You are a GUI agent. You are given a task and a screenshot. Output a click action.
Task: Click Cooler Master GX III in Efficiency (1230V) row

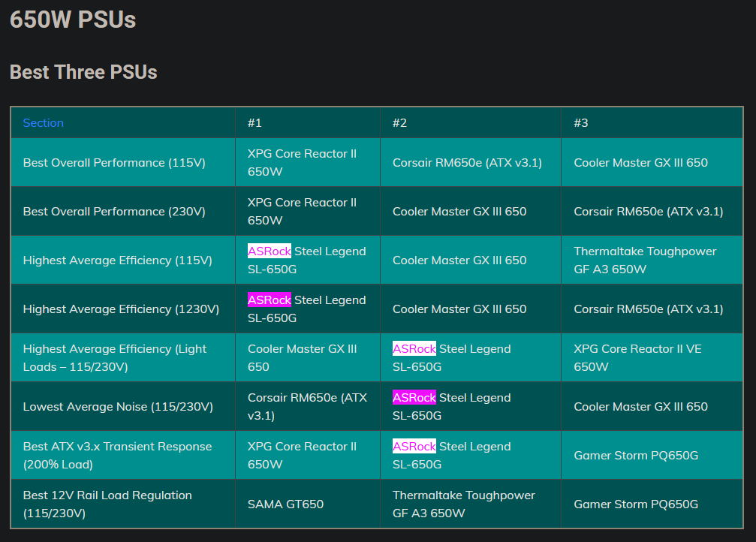click(459, 309)
